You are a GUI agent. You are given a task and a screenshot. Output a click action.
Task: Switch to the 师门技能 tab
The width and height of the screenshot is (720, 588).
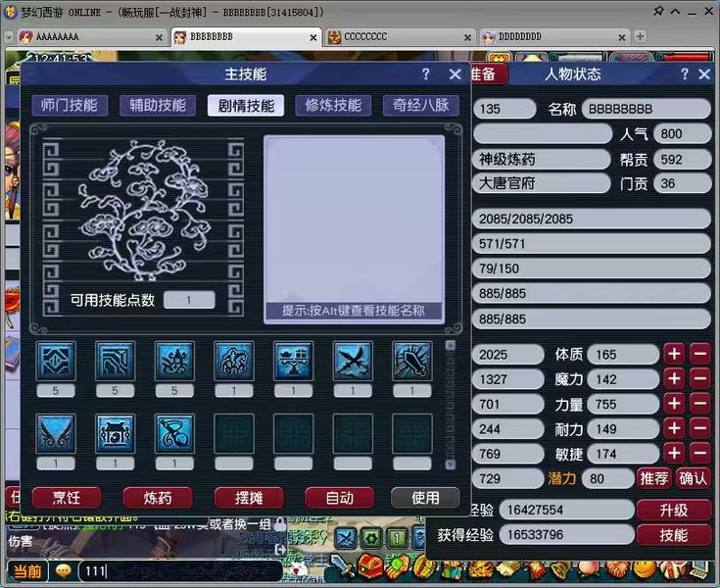click(x=70, y=105)
